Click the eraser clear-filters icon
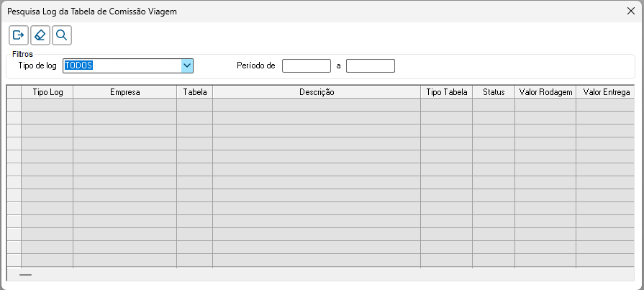Screen dimensions: 644x290 [x=40, y=35]
